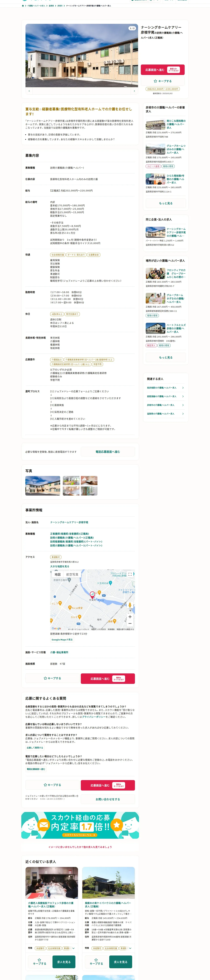Click the home icon in the breadcrumb
Image resolution: width=210 pixels, height=980 pixels.
click(23, 6)
